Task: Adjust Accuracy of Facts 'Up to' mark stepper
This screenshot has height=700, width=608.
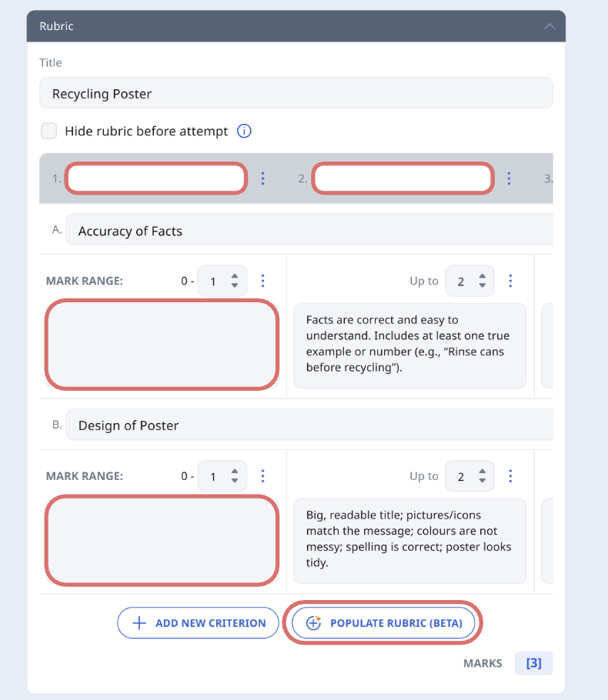Action: [x=482, y=281]
